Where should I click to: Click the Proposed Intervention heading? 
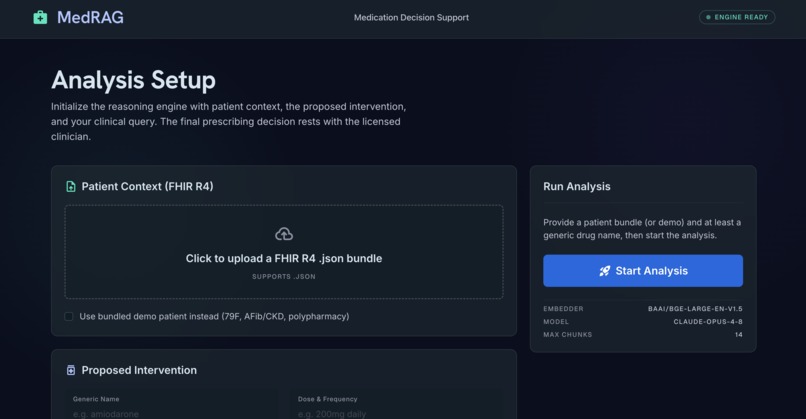[x=139, y=370]
